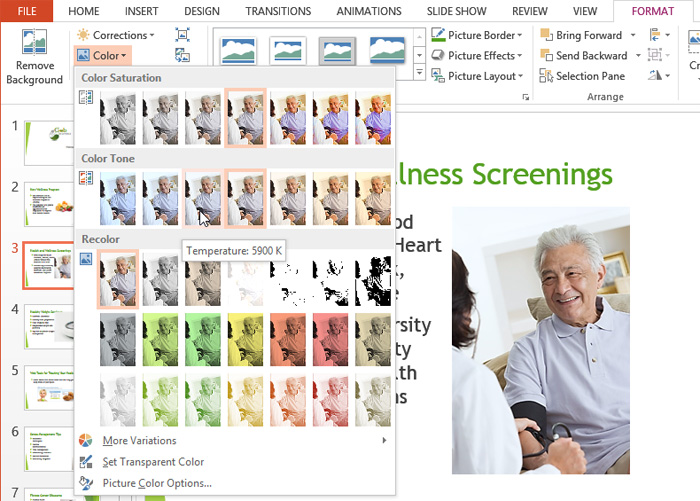
Task: Select slide 6 thumbnail
Action: [49, 449]
